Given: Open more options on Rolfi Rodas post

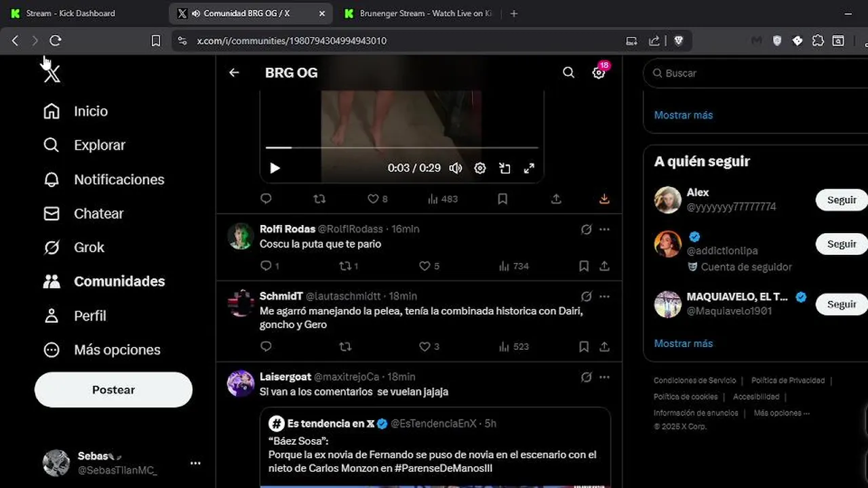Looking at the screenshot, I should pyautogui.click(x=604, y=229).
